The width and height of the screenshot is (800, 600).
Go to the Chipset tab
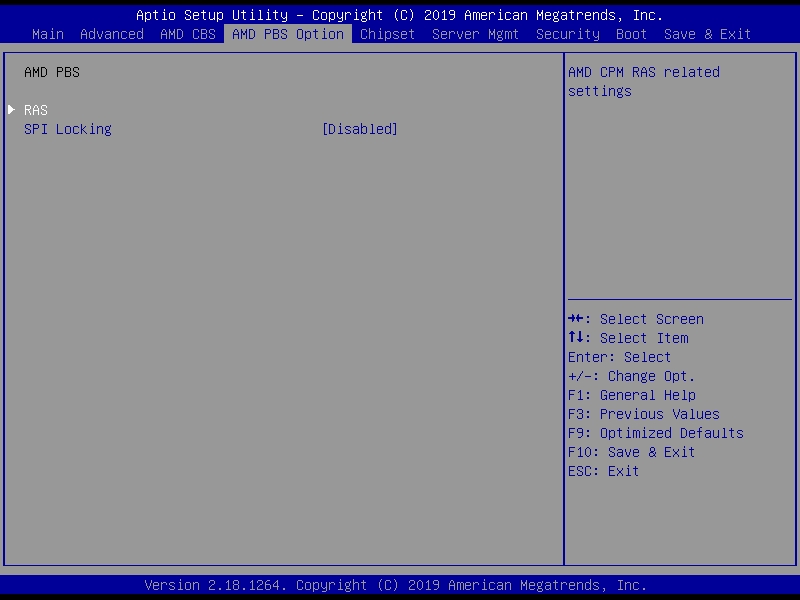click(387, 34)
